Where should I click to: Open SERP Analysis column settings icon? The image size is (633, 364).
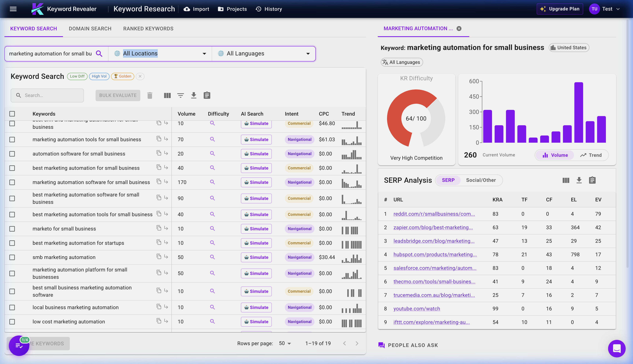click(566, 180)
